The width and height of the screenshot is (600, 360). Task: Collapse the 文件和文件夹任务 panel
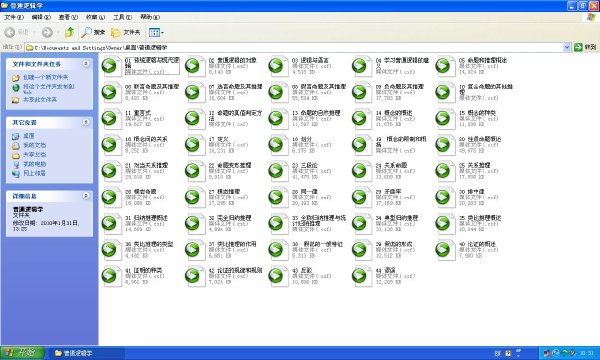pyautogui.click(x=86, y=64)
